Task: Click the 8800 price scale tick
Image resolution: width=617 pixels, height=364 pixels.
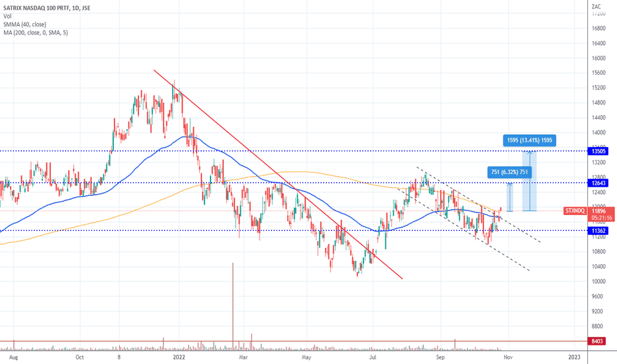Action: point(597,327)
